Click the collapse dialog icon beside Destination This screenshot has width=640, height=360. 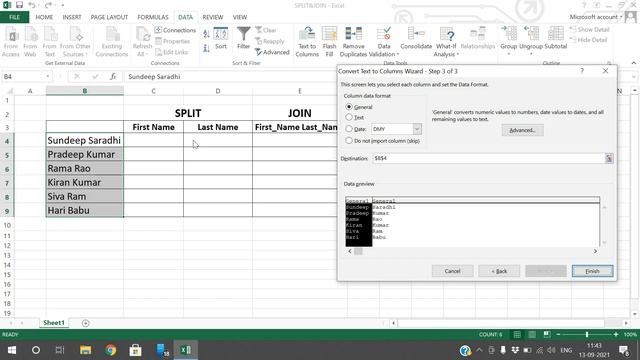pos(609,158)
